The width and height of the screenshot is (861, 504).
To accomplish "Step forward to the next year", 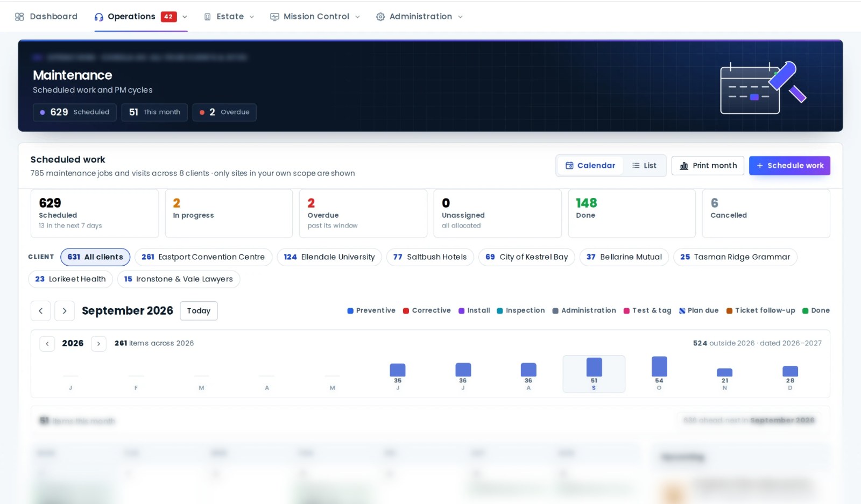I will (x=98, y=344).
